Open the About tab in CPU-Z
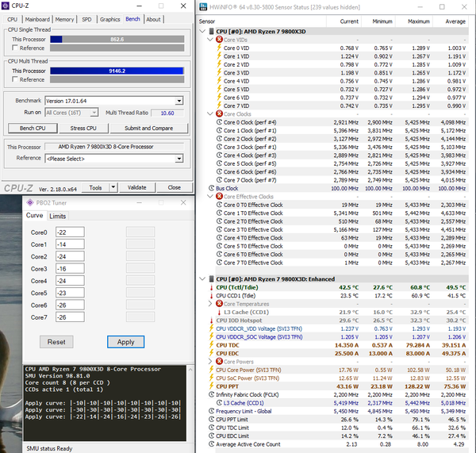 pos(153,19)
